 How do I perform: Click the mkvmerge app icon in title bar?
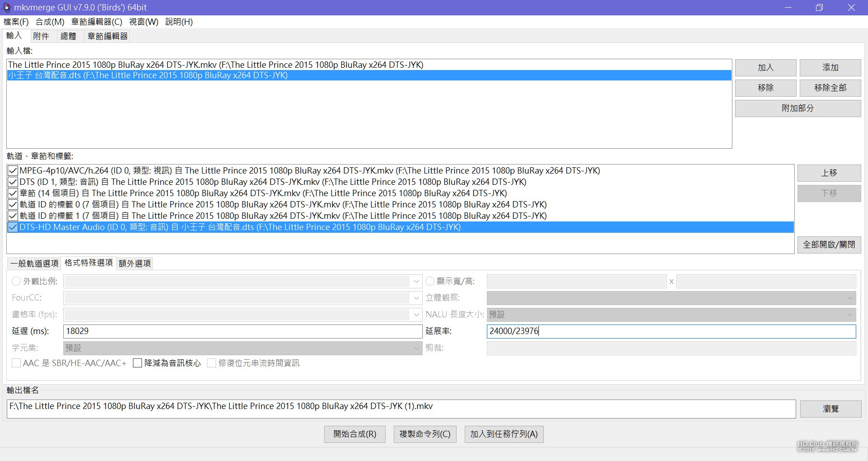click(6, 7)
